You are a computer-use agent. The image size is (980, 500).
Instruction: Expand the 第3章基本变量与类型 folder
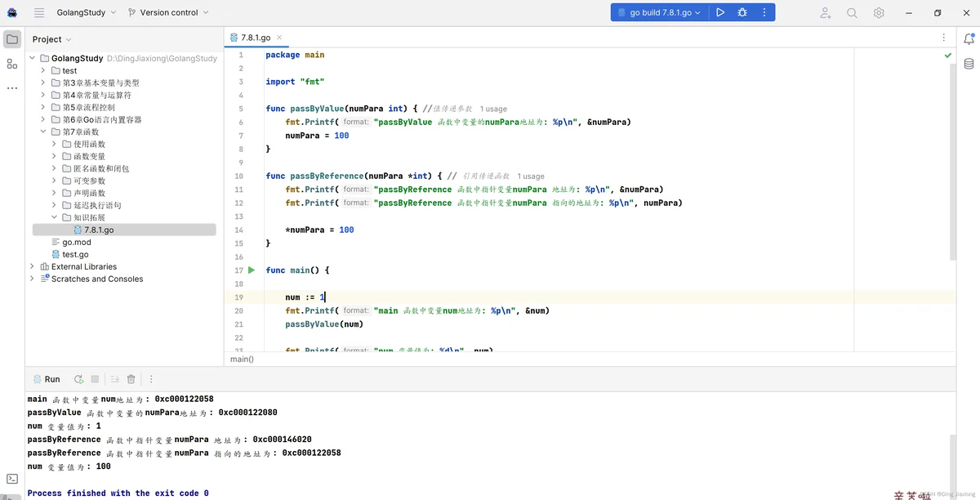coord(44,83)
